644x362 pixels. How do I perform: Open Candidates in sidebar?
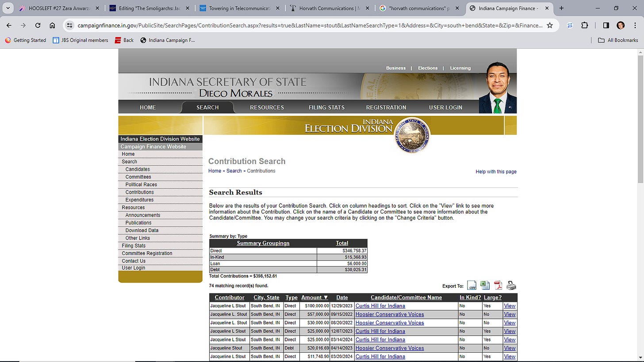point(138,169)
